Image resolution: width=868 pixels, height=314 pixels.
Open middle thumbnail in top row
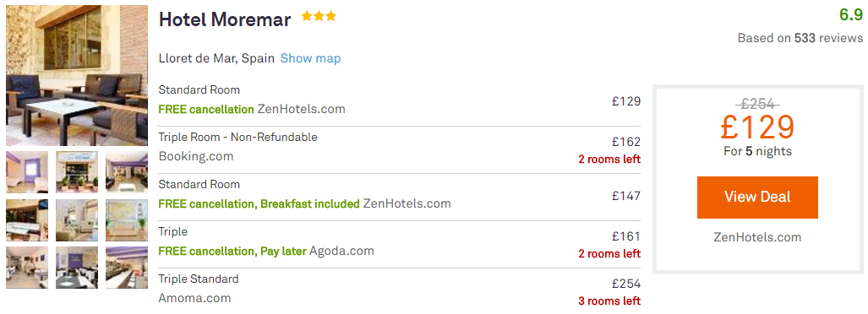(77, 172)
